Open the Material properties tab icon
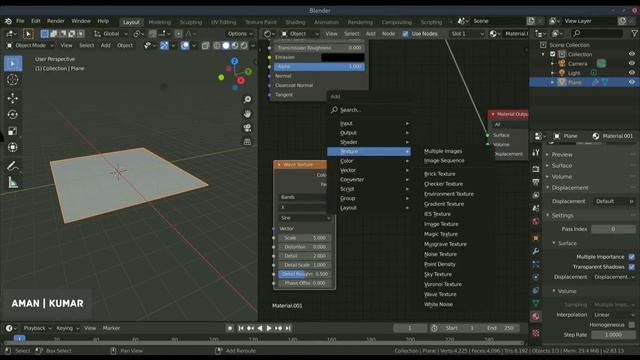The height and width of the screenshot is (360, 640). click(536, 316)
